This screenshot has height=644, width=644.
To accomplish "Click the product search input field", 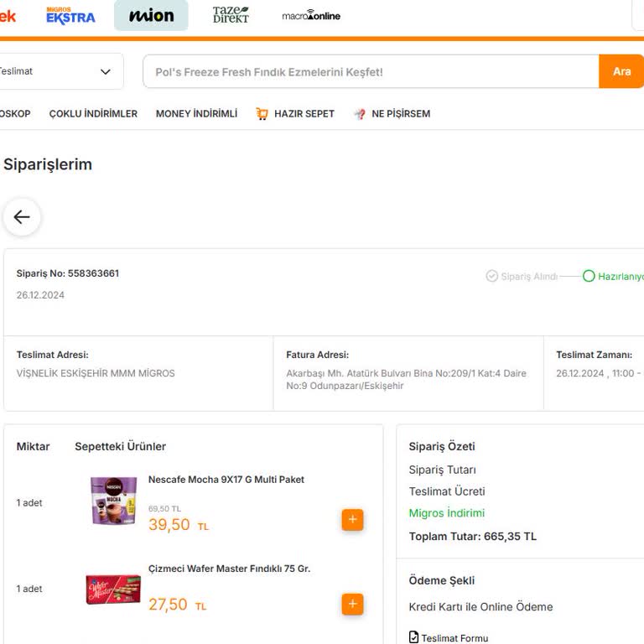I will tap(371, 72).
